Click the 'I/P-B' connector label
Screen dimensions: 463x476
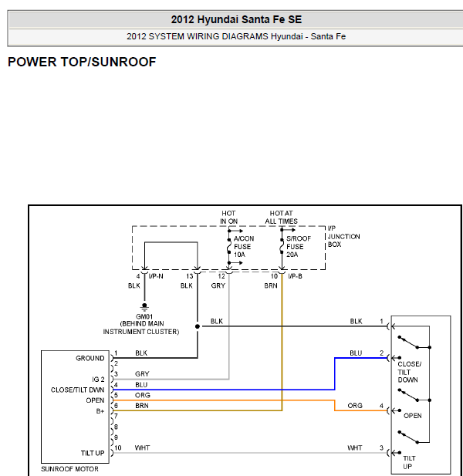(x=295, y=276)
